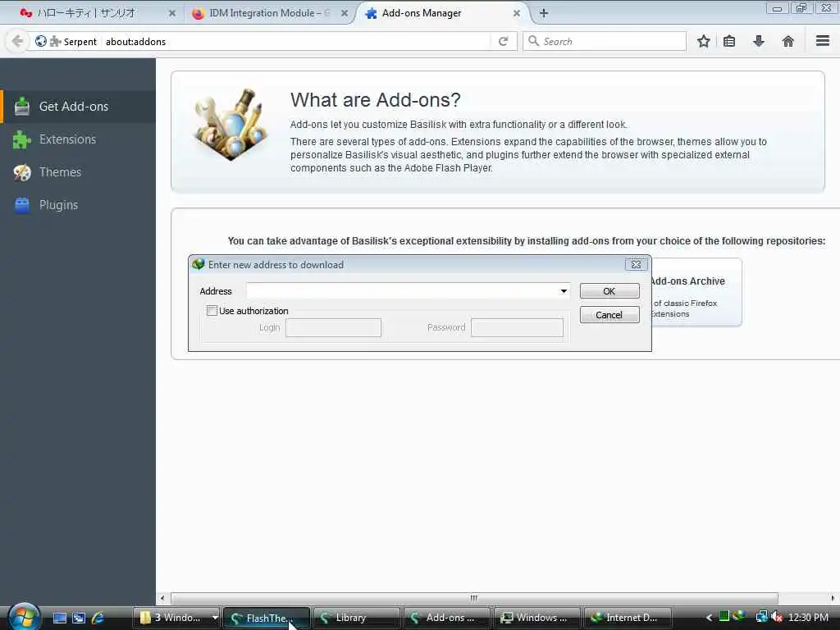Switch to Windows... taskbar button

536,618
